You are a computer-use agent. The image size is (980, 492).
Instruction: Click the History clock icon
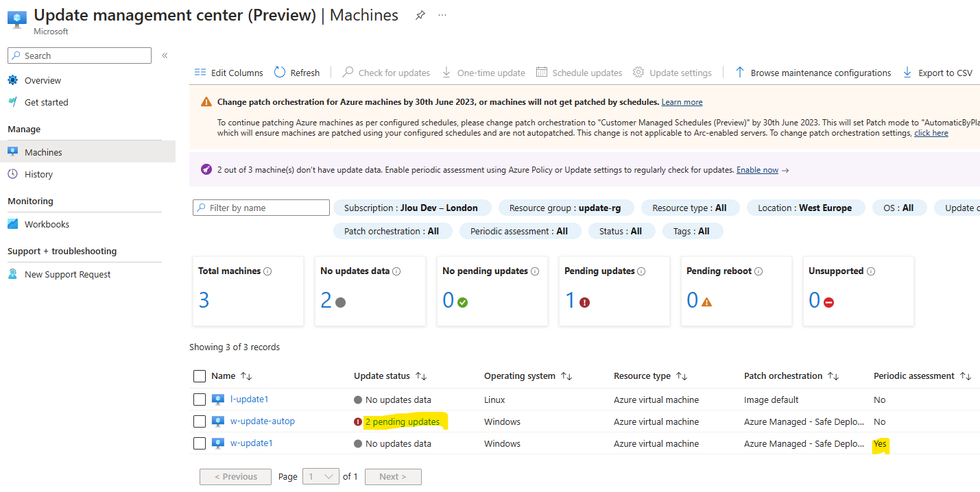pyautogui.click(x=13, y=174)
